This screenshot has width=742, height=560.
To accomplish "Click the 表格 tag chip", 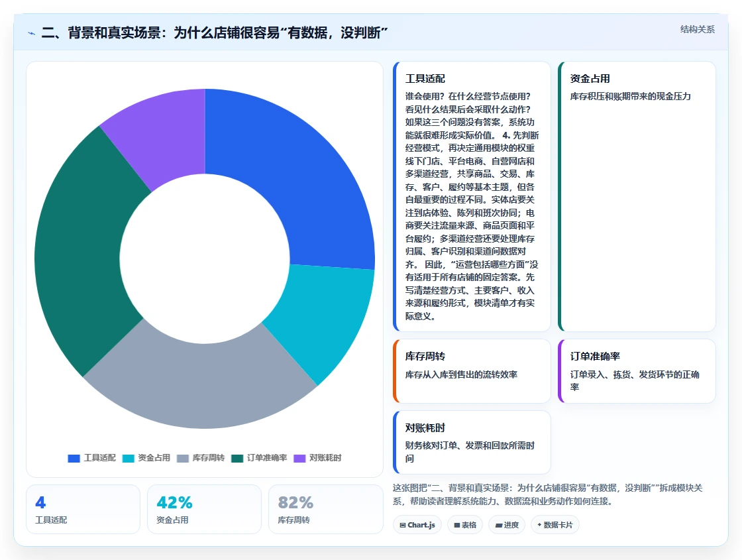I will point(465,525).
